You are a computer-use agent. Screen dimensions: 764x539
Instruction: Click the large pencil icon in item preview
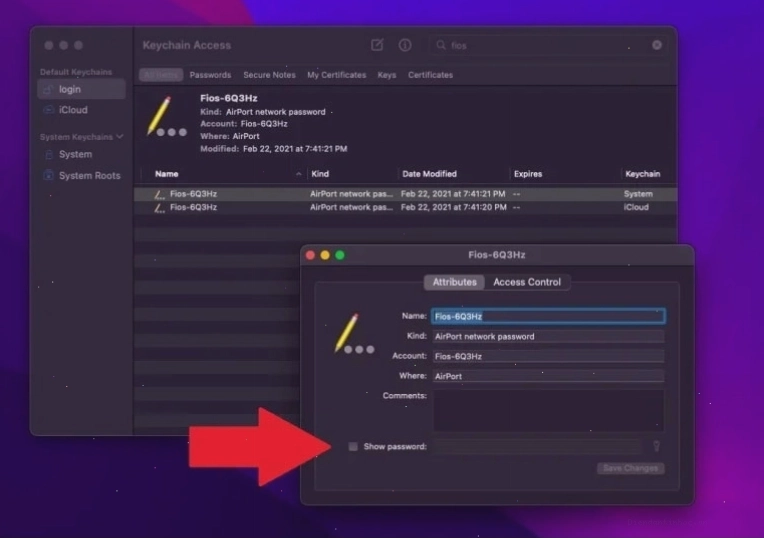[166, 117]
